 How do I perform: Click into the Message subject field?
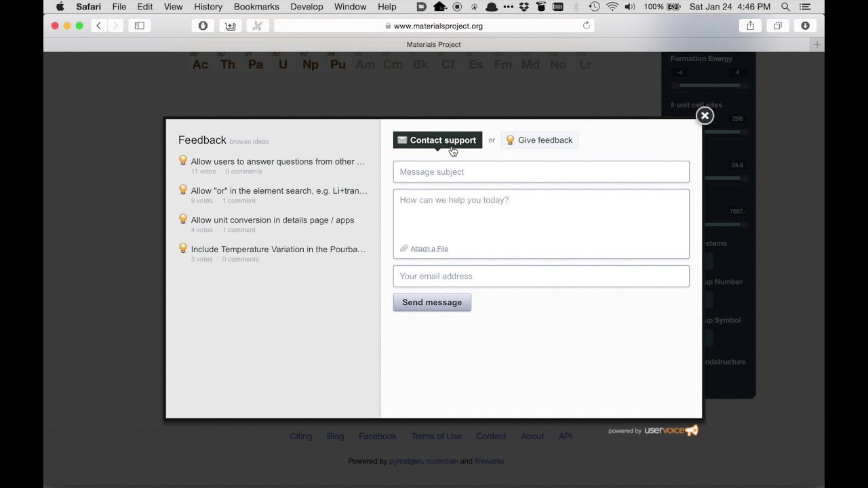(x=541, y=172)
